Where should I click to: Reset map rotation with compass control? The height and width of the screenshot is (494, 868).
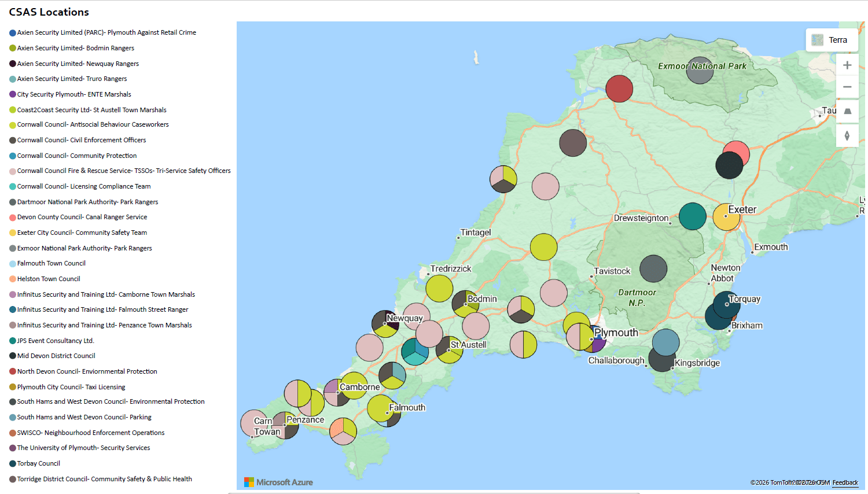coord(847,135)
